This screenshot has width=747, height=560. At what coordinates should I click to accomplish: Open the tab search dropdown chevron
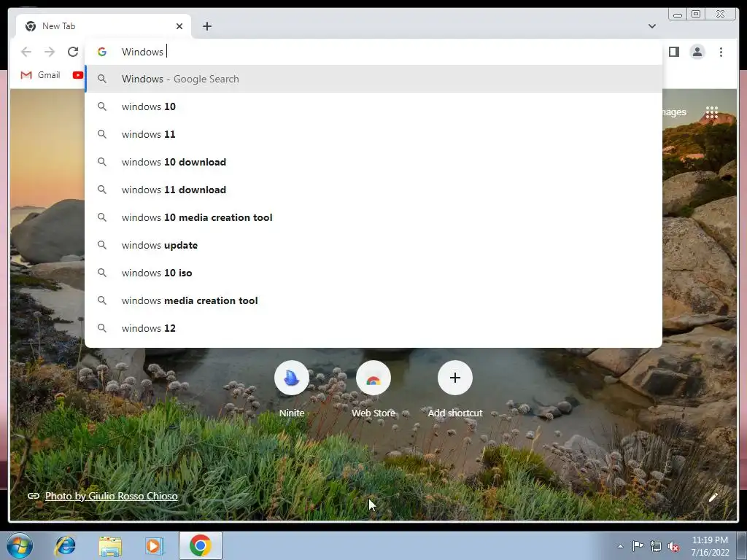[652, 26]
